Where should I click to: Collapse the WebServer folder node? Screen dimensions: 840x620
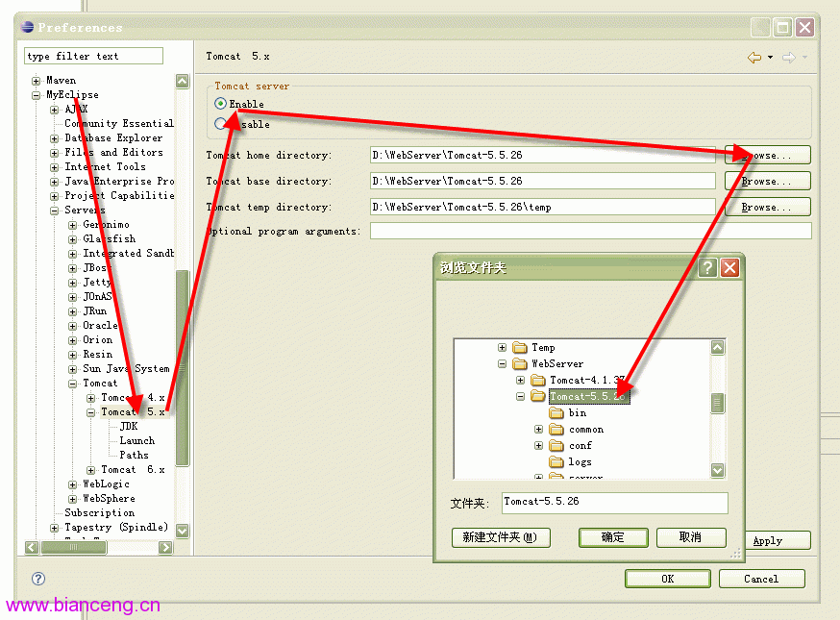pos(502,363)
